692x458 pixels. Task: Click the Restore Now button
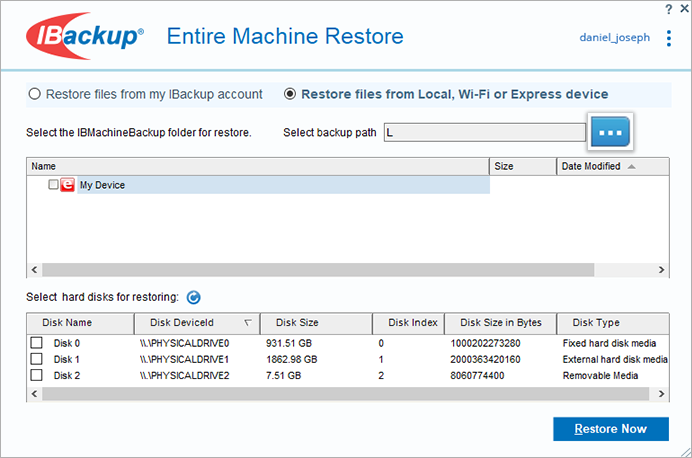click(x=611, y=429)
